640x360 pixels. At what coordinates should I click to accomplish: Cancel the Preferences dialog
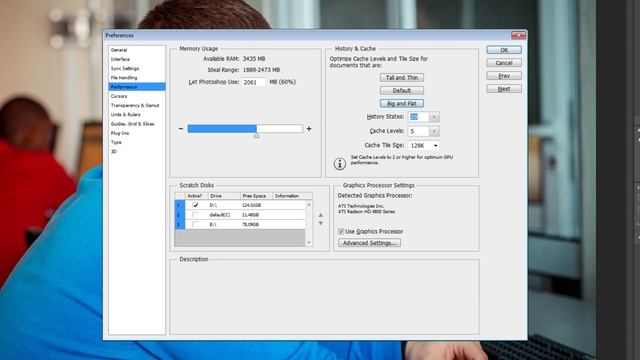pos(504,63)
